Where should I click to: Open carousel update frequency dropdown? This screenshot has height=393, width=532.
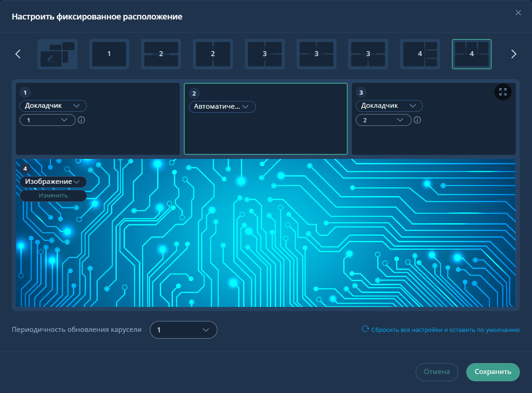[183, 330]
